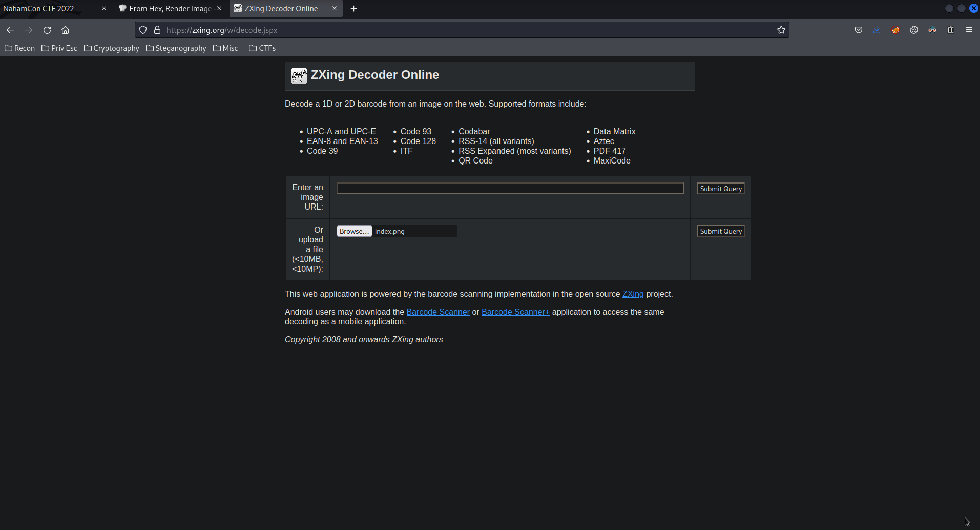Click the cookie-shaped extension icon in the toolbar
This screenshot has height=530, width=980.
click(x=914, y=30)
